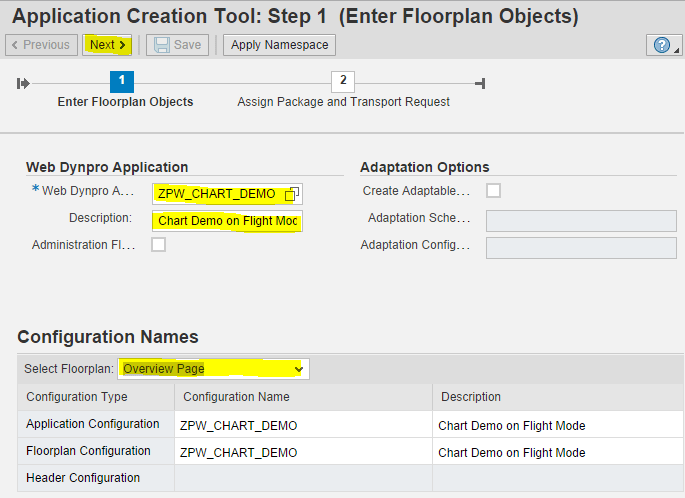Viewport: 685px width, 498px height.
Task: Click the Configuration Names heading
Action: point(108,337)
